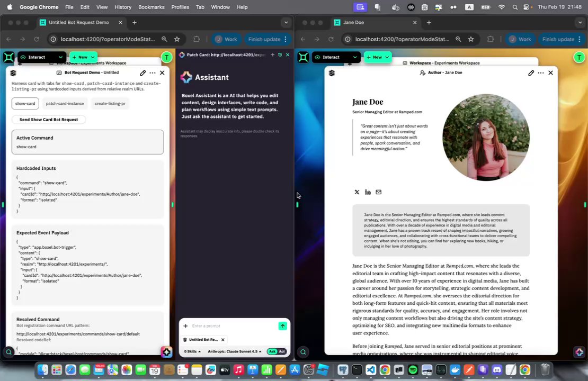
Task: Close the Author Jane Doe card
Action: [x=550, y=72]
